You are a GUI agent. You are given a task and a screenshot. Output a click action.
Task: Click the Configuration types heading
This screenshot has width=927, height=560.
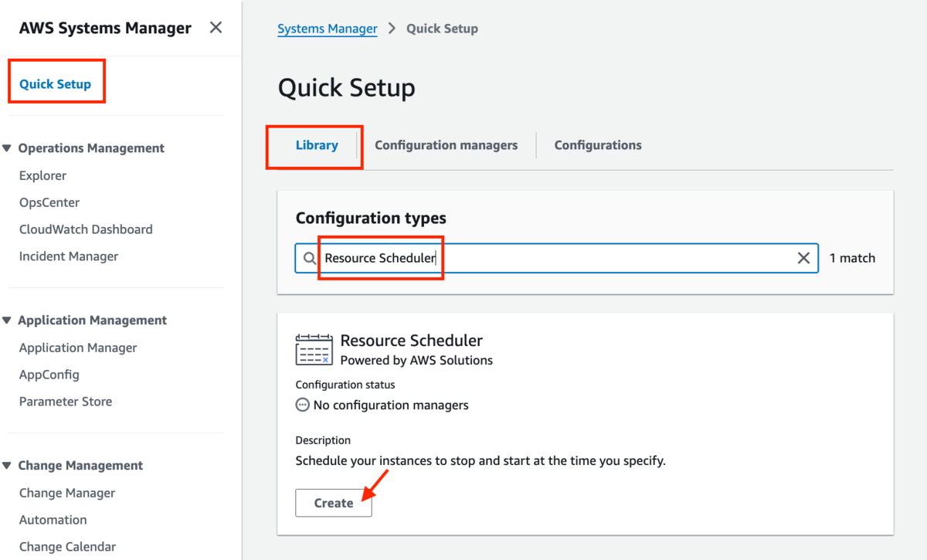(x=371, y=219)
